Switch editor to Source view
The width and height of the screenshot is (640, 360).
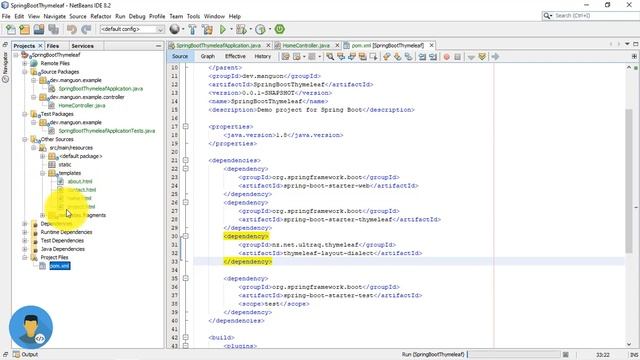pos(180,56)
